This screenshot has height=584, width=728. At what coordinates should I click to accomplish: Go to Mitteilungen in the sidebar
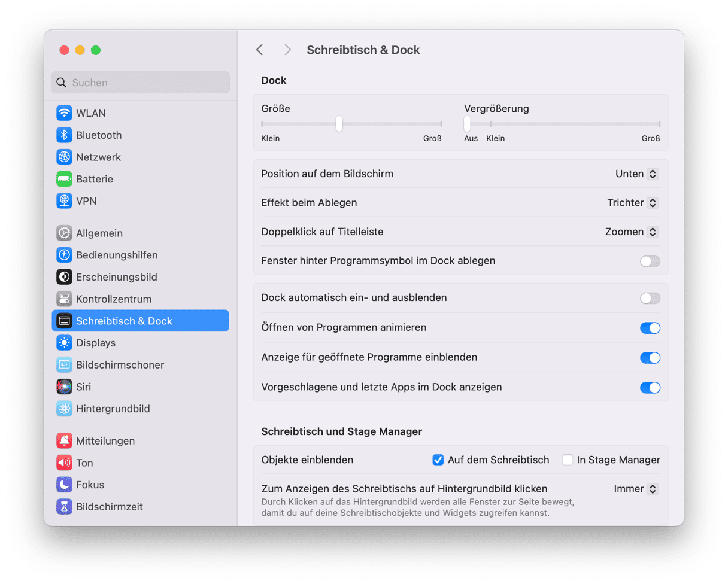(x=105, y=441)
